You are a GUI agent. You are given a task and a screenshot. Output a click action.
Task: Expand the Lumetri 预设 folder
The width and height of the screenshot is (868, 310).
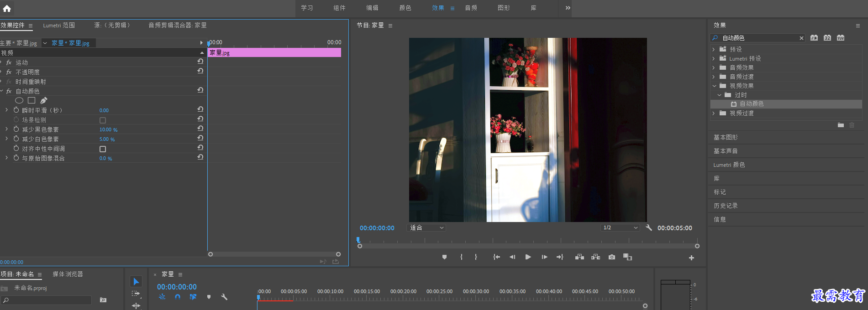[x=714, y=58]
